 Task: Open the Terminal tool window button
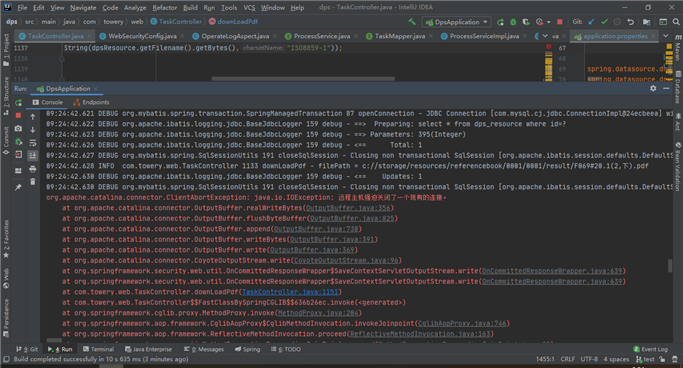pyautogui.click(x=98, y=349)
